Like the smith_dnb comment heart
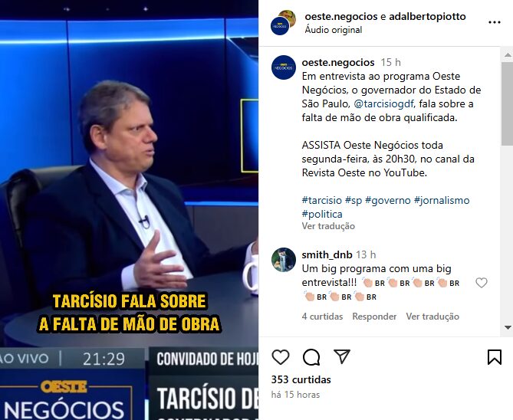 [482, 283]
